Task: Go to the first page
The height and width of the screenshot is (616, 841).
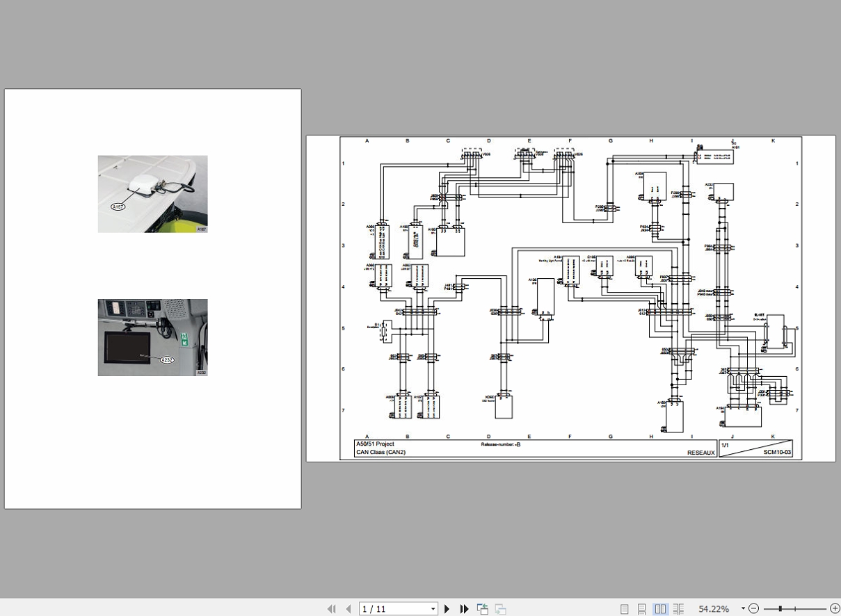Action: (x=332, y=609)
